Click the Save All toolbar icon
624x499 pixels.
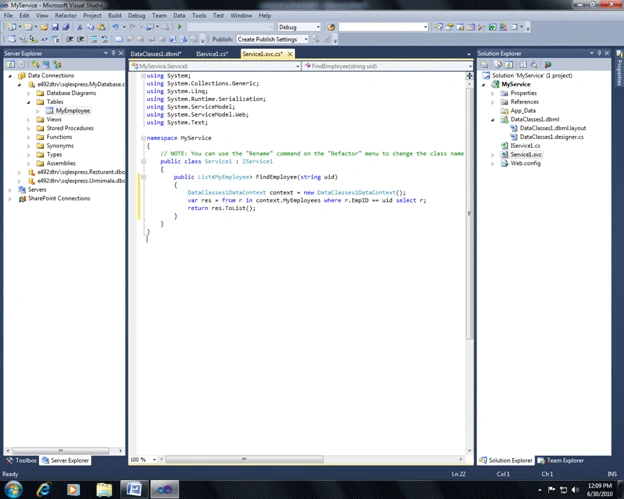click(x=66, y=27)
